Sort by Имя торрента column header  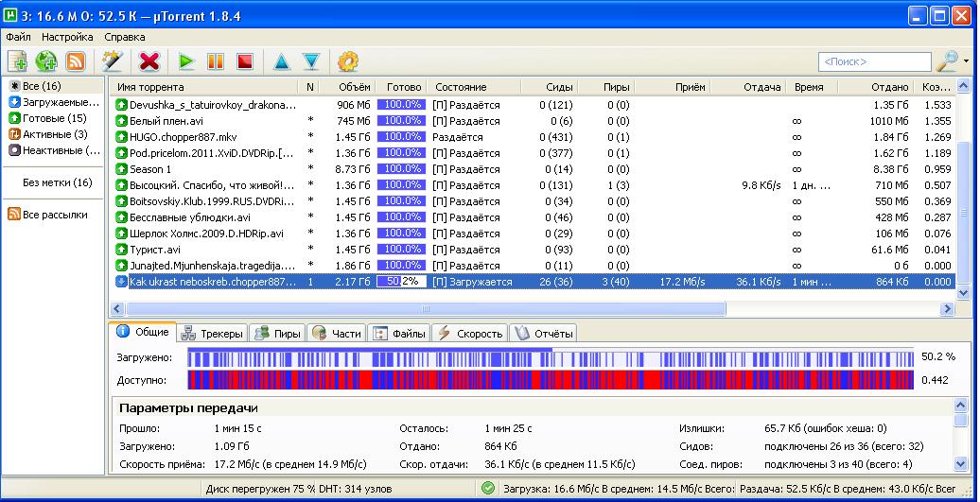click(204, 87)
